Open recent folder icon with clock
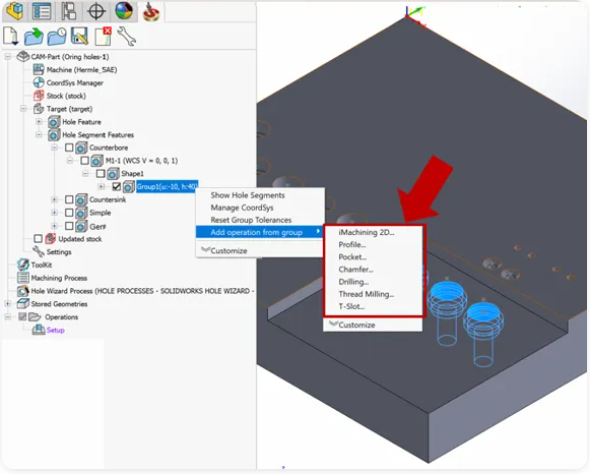 [56, 37]
